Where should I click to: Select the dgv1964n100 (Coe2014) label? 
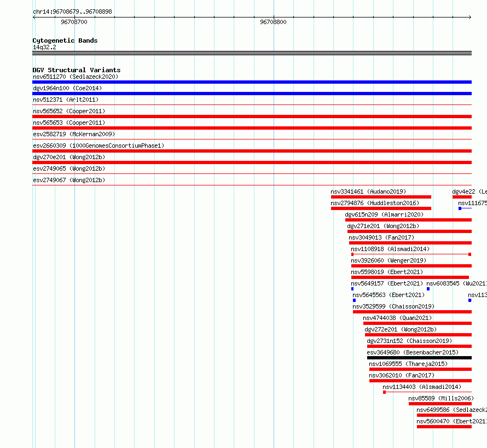click(67, 88)
